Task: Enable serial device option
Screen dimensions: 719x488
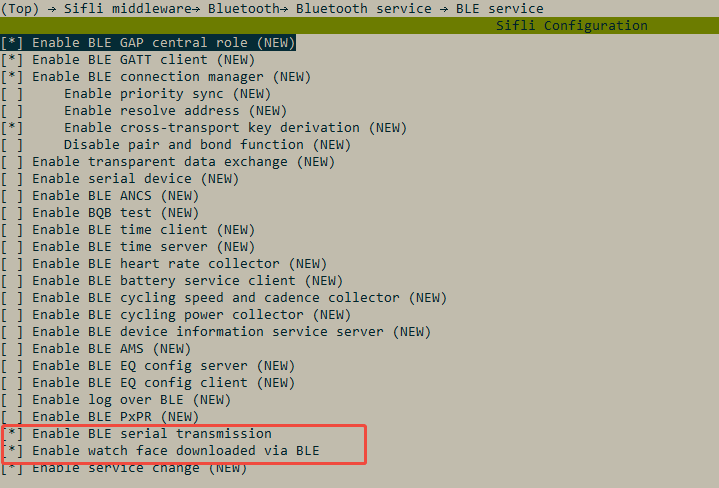Action: [120, 178]
